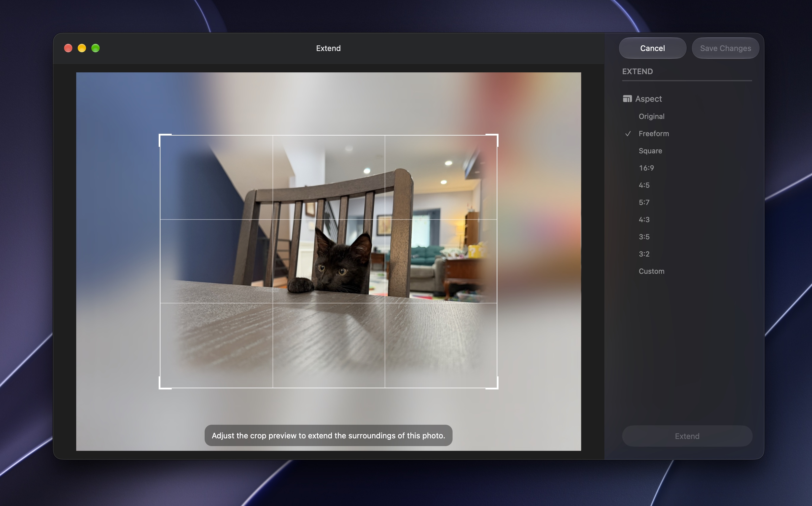Switch aspect ratio to 3:5
The height and width of the screenshot is (506, 812).
(644, 237)
